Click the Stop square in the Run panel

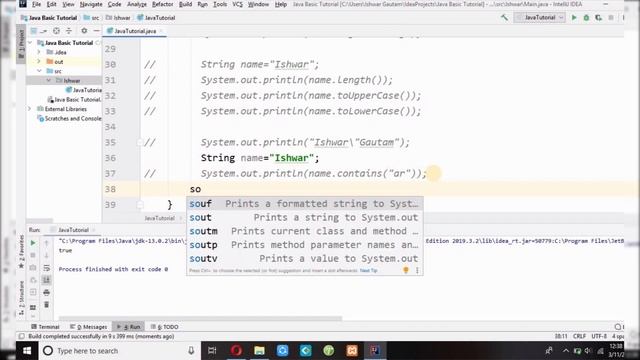(33, 255)
